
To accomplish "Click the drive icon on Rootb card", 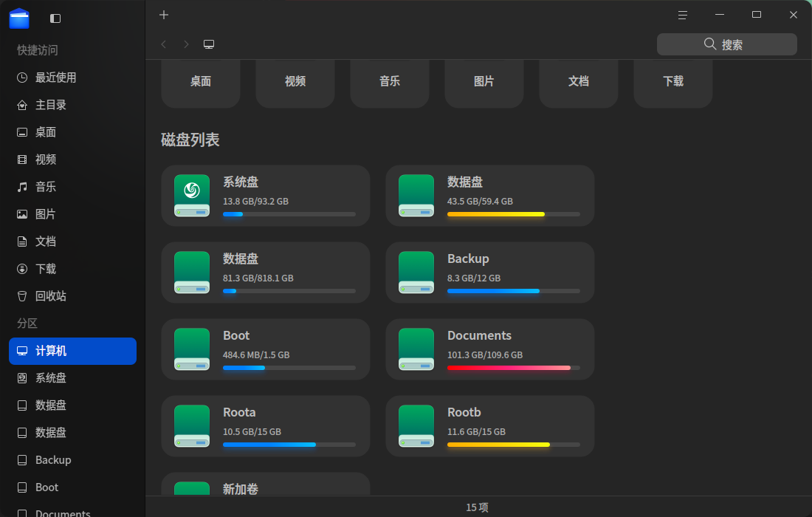I will point(416,426).
